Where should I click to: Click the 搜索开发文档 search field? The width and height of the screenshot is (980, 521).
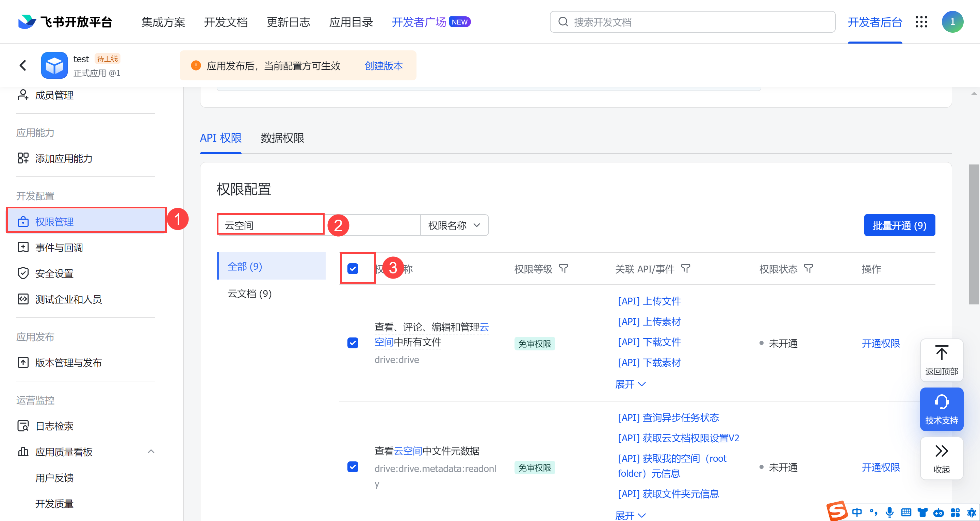pos(692,22)
